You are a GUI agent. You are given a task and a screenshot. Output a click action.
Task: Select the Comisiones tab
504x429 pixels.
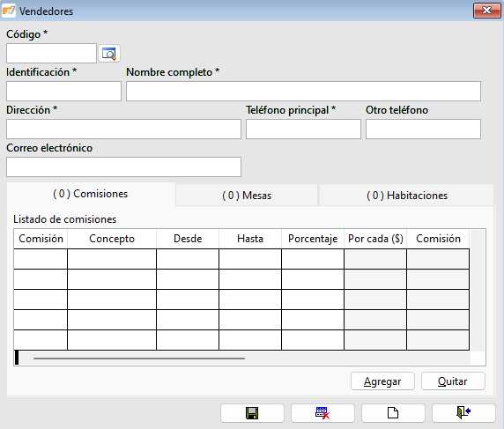(91, 194)
